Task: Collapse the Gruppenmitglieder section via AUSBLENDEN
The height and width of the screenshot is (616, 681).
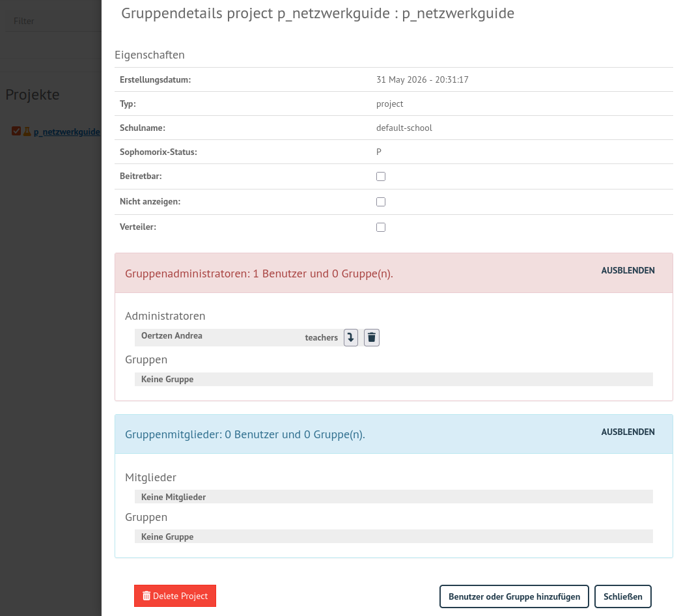Action: [628, 432]
